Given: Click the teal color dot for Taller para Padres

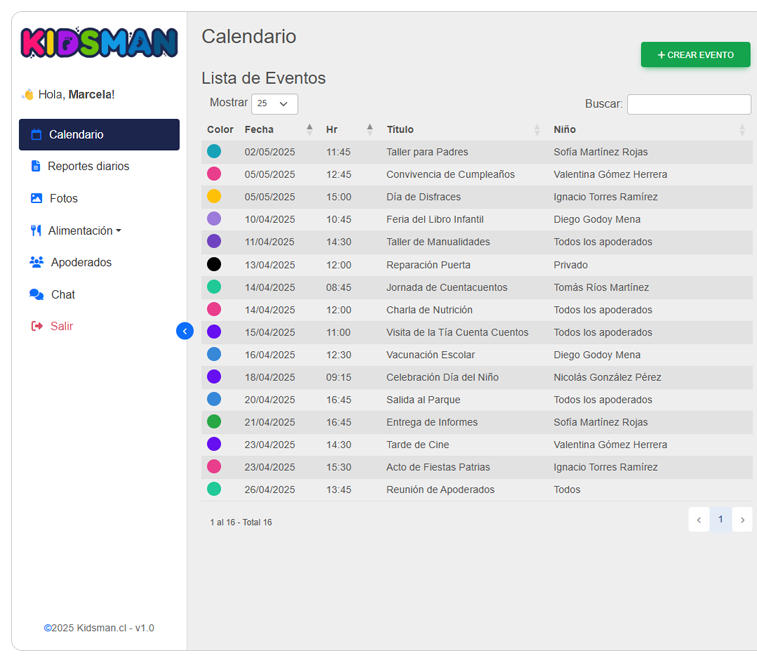Looking at the screenshot, I should pyautogui.click(x=214, y=151).
